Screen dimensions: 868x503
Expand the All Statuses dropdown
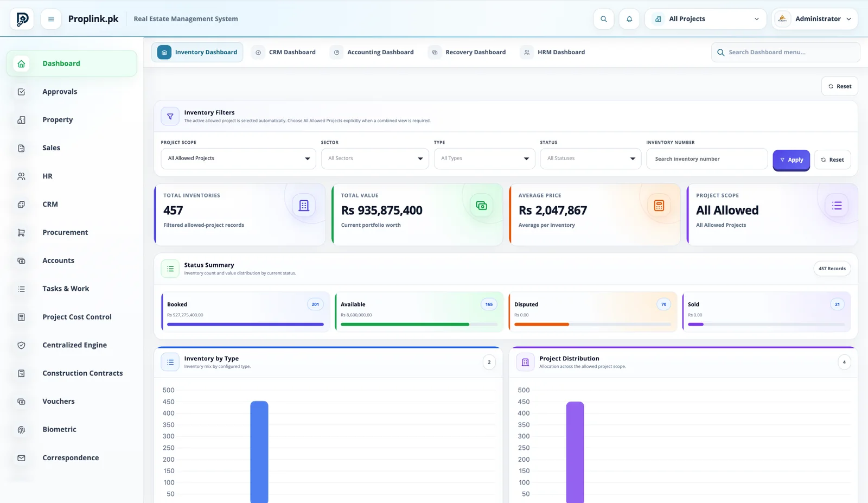[x=591, y=158]
